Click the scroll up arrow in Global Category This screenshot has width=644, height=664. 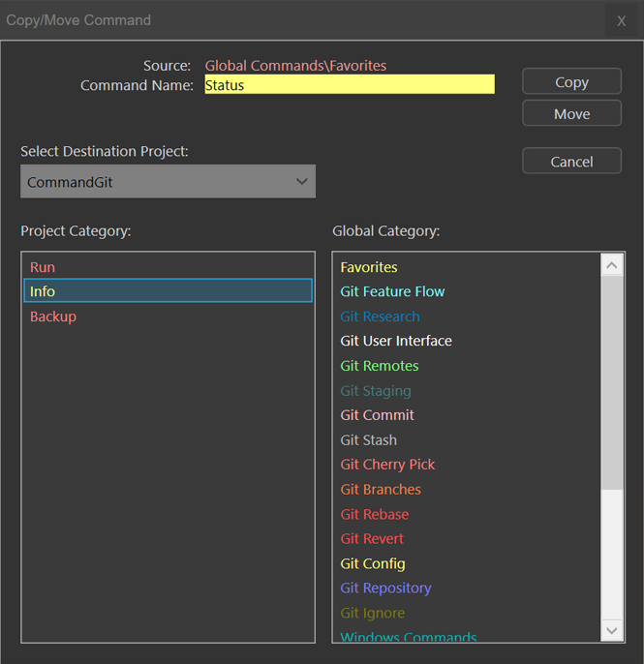tap(612, 265)
